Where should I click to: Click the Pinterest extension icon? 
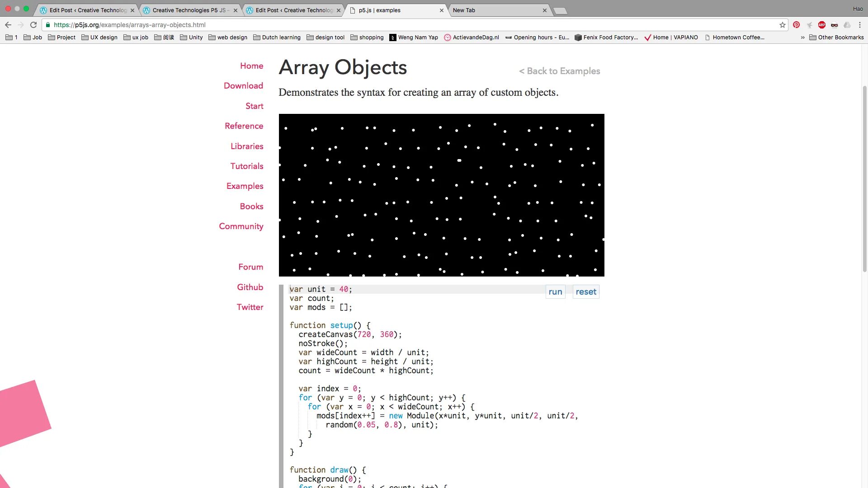pyautogui.click(x=796, y=25)
